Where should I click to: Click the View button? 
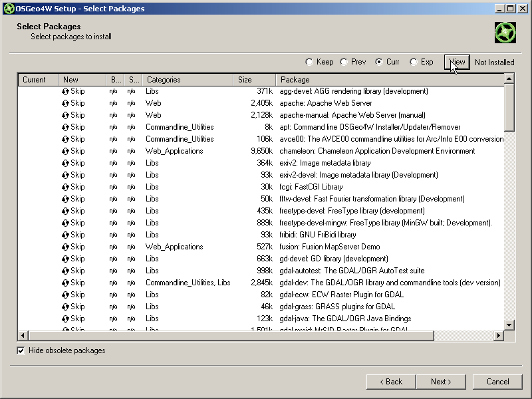(x=457, y=62)
